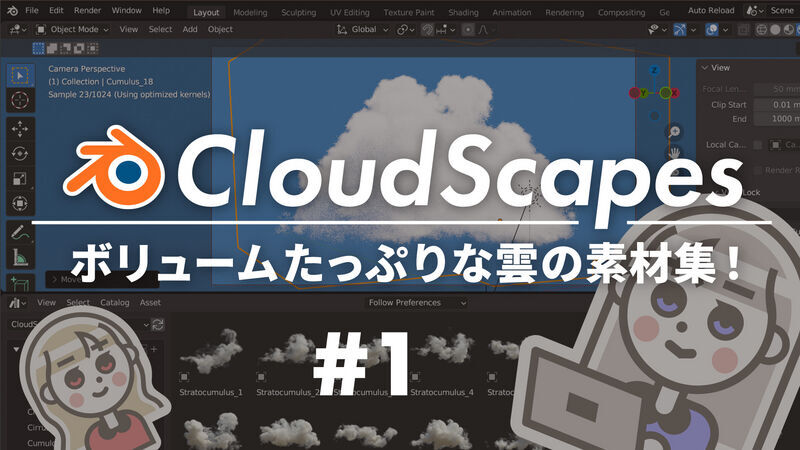The image size is (800, 450).
Task: Switch to the Shading workspace tab
Action: (x=463, y=12)
